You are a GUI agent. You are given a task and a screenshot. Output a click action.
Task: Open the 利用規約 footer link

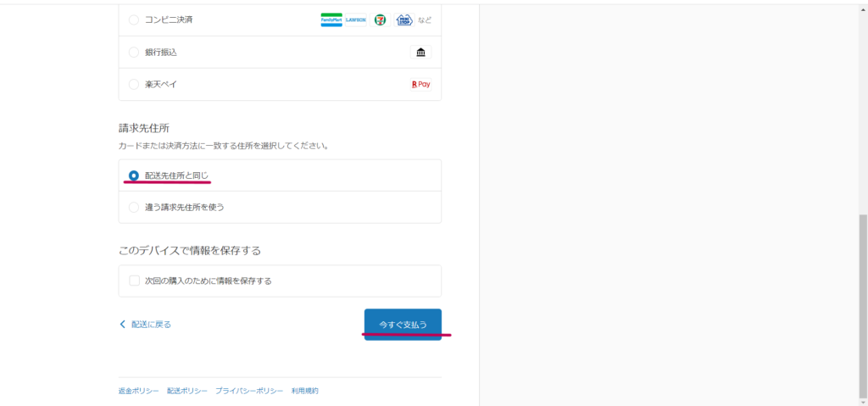(x=304, y=391)
